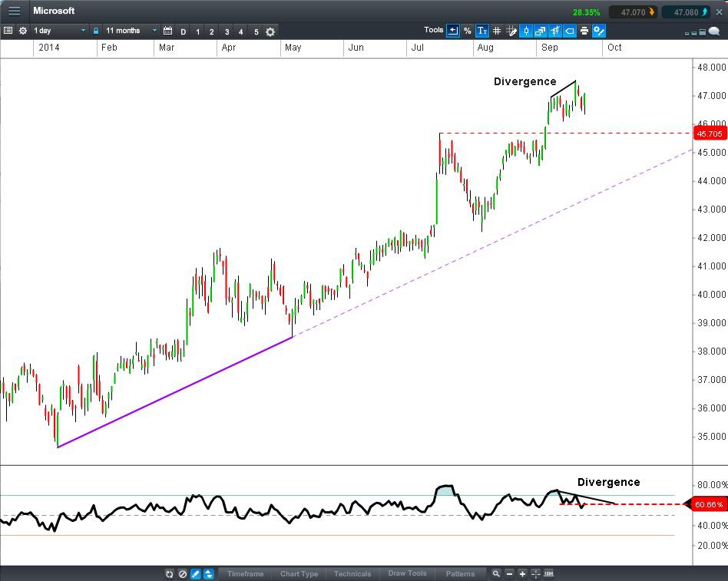This screenshot has width=728, height=581.
Task: Open the Draw Tools menu
Action: tap(407, 573)
